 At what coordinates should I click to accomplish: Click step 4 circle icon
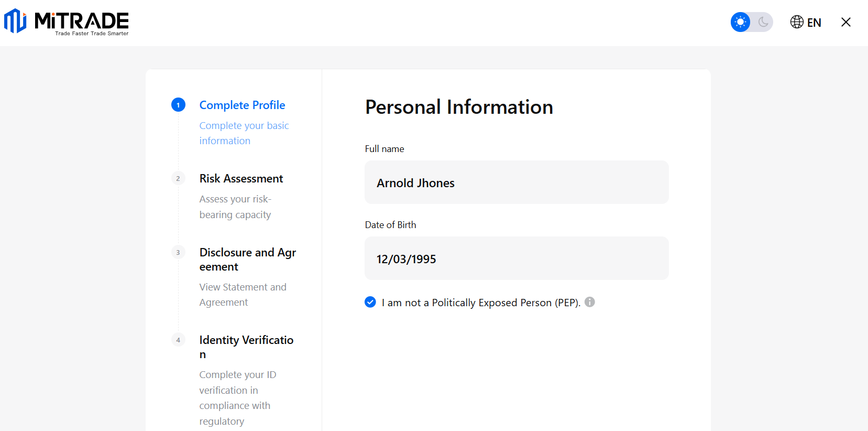click(x=178, y=340)
